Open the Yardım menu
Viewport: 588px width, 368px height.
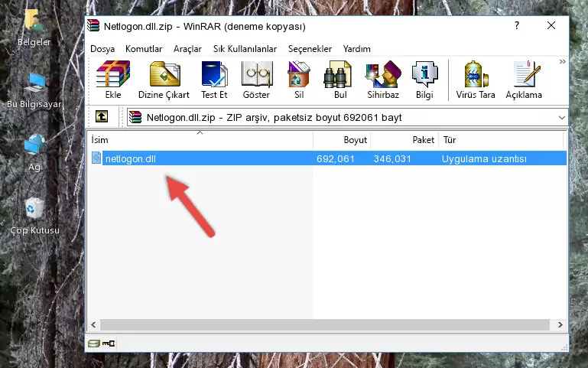point(356,49)
